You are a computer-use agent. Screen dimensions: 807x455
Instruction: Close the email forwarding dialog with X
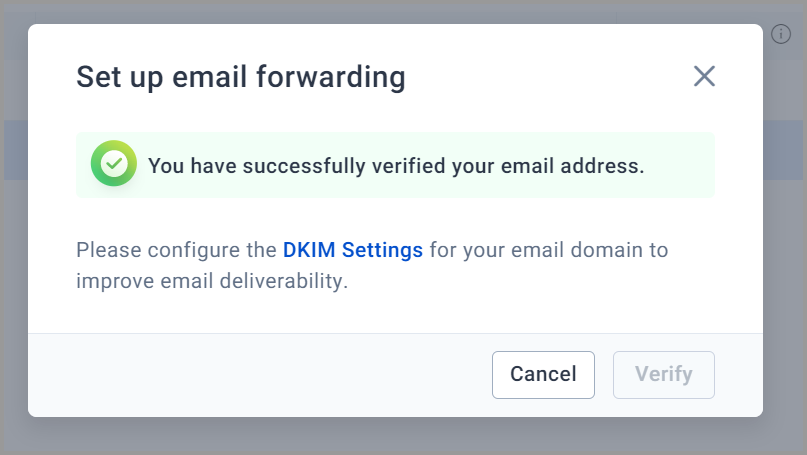click(x=704, y=76)
